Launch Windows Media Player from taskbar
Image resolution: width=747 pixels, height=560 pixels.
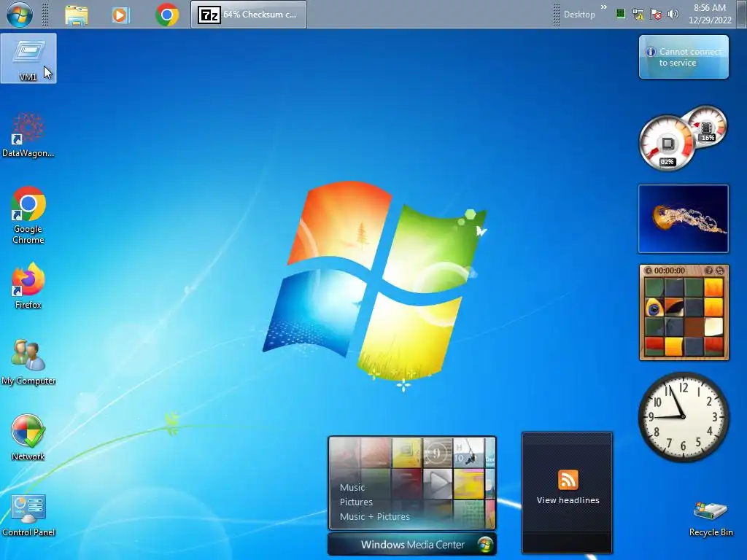(120, 15)
